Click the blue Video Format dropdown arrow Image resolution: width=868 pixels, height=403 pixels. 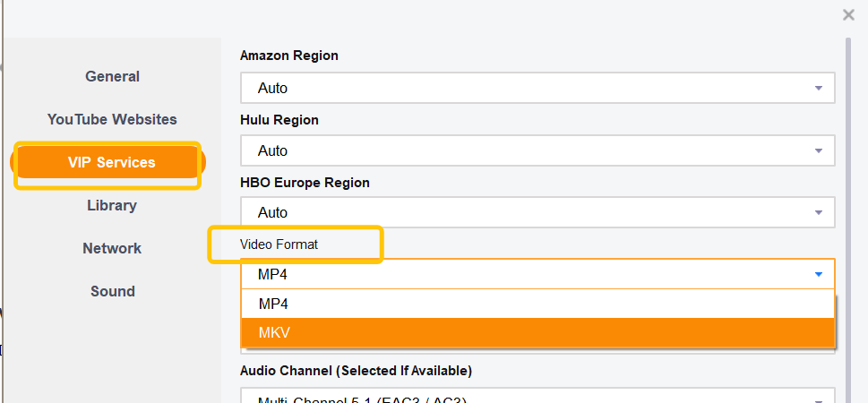(818, 274)
